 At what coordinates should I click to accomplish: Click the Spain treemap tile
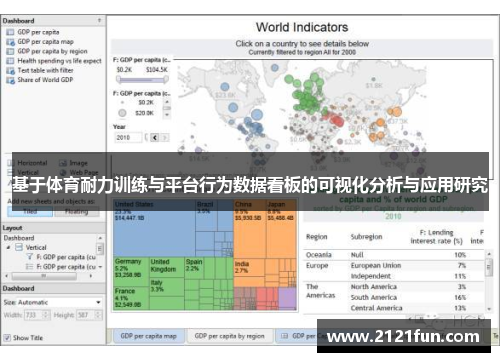pyautogui.click(x=194, y=268)
